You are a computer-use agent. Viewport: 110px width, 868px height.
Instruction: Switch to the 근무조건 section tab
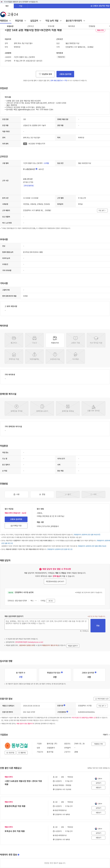pos(31,26)
